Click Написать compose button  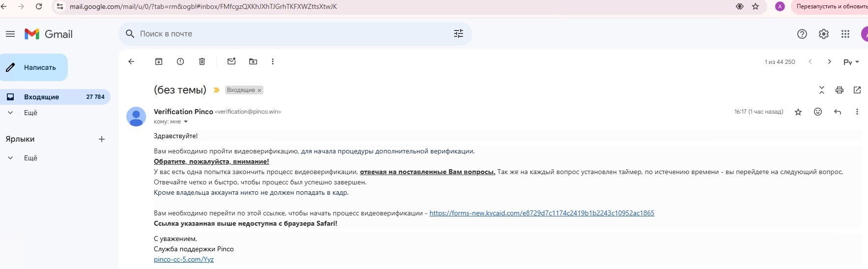pyautogui.click(x=33, y=67)
